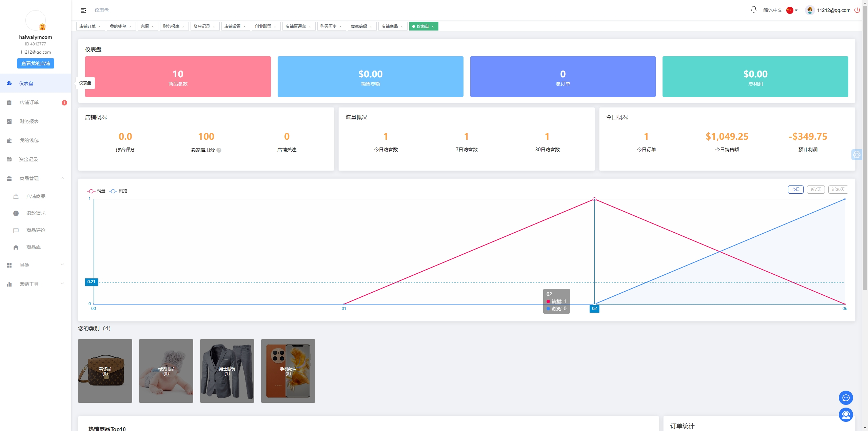The width and height of the screenshot is (868, 431).
Task: Click the 查看我的店铺 button
Action: (36, 63)
